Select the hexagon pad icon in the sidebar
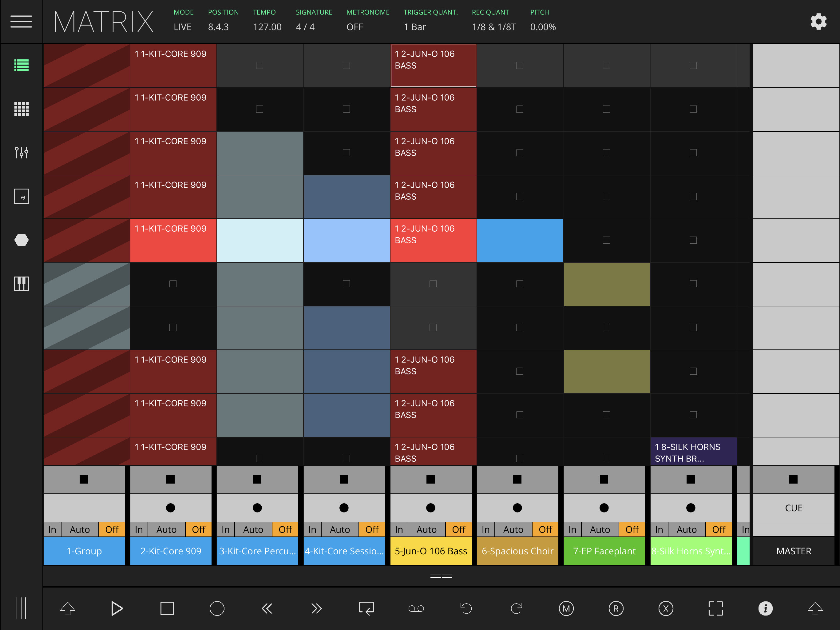840x630 pixels. click(21, 240)
